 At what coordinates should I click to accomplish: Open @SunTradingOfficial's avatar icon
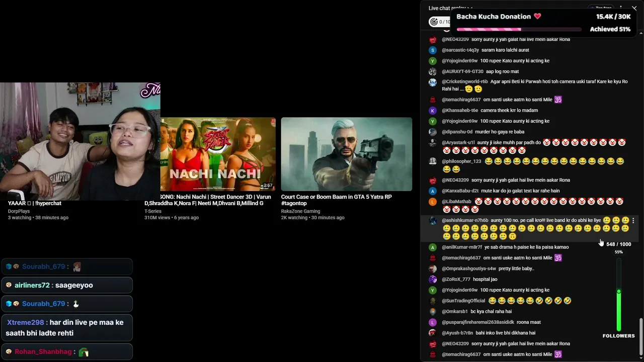432,301
